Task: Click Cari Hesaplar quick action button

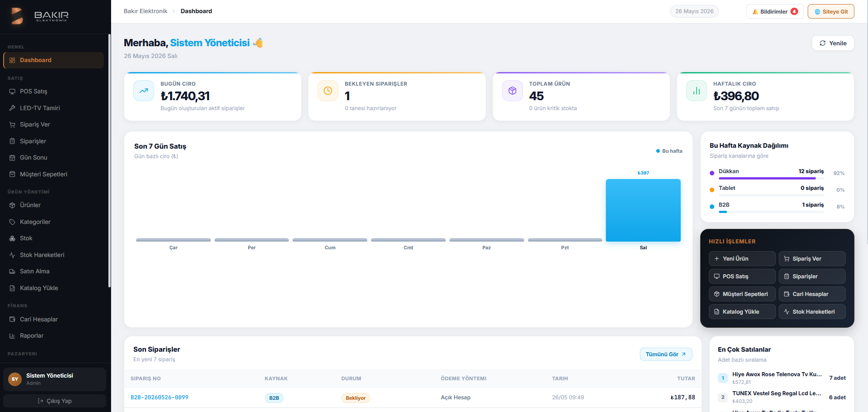Action: click(x=812, y=294)
